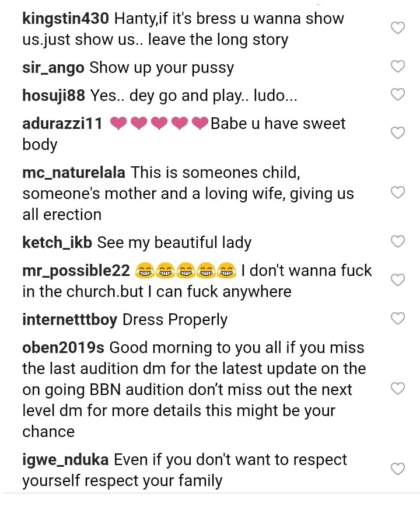Image resolution: width=420 pixels, height=510 pixels.
Task: Like the comment by kingstin430
Action: [x=397, y=28]
